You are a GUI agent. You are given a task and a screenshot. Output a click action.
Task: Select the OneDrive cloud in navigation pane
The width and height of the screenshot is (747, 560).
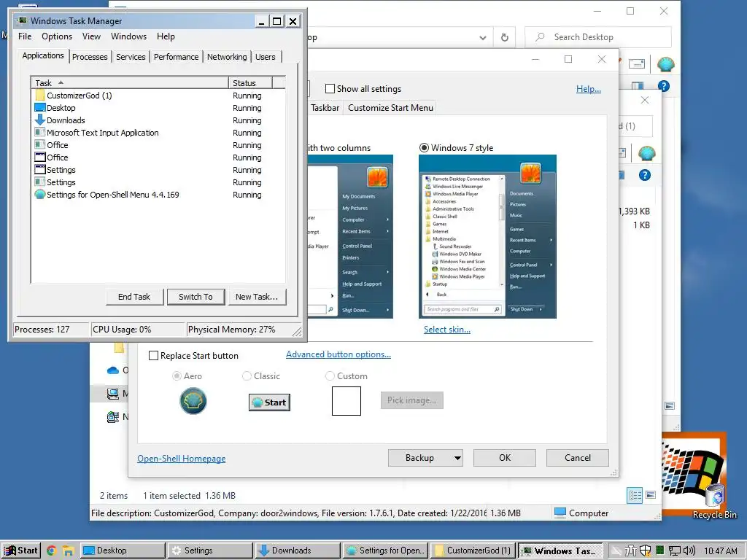[113, 370]
